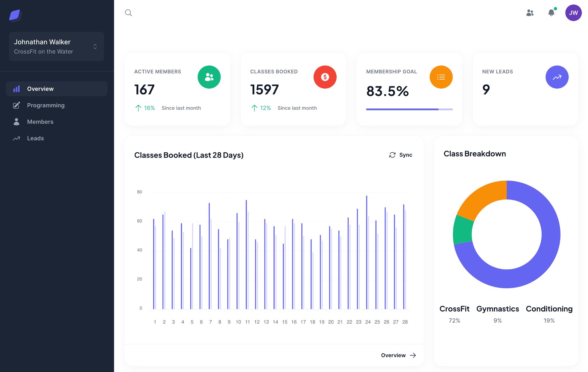Go to Programming in the sidebar
Viewport: 588px width, 372px height.
(x=56, y=105)
